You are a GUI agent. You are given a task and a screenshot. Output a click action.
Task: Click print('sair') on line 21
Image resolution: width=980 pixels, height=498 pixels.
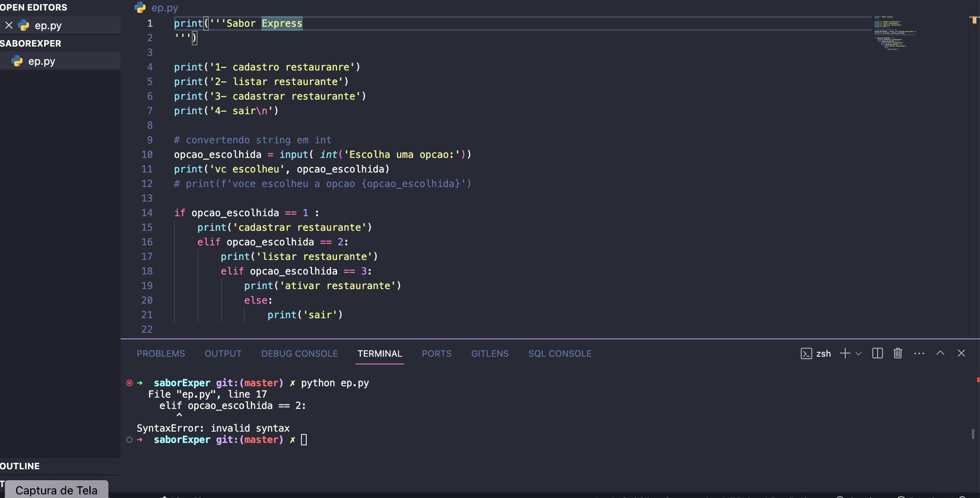305,315
